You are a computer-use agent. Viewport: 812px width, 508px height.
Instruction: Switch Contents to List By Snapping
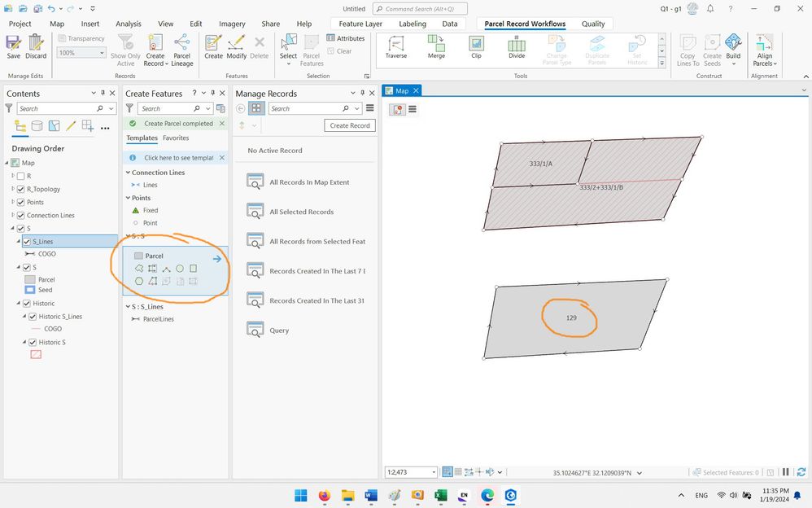[88, 126]
